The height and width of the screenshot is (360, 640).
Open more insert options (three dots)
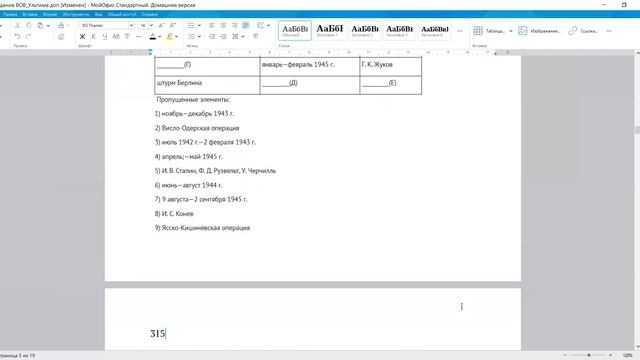(x=609, y=31)
